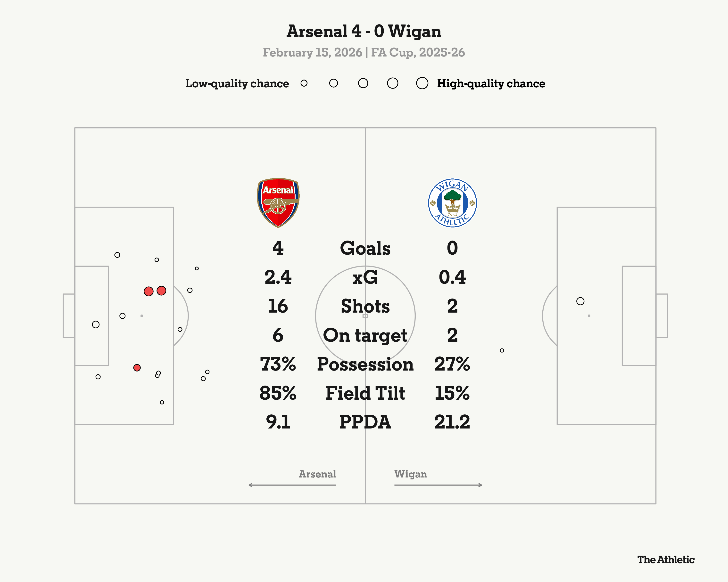728x582 pixels.
Task: Click the February 15, 2026 FA Cup subtitle
Action: tap(364, 53)
